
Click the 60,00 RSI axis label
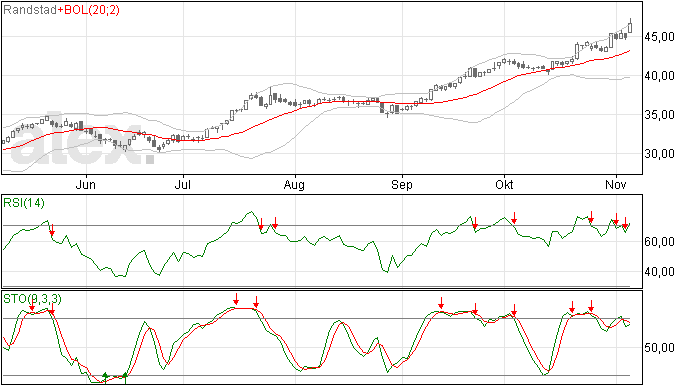[659, 242]
